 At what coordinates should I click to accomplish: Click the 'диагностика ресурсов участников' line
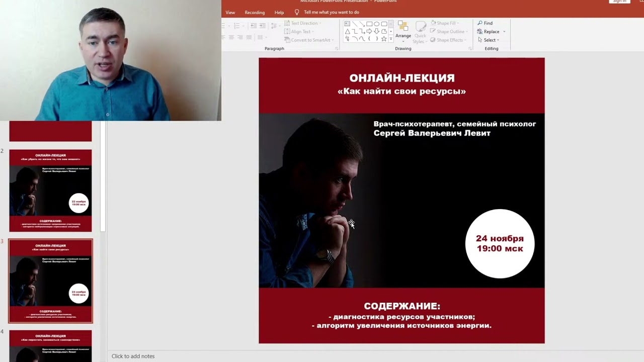[401, 317]
